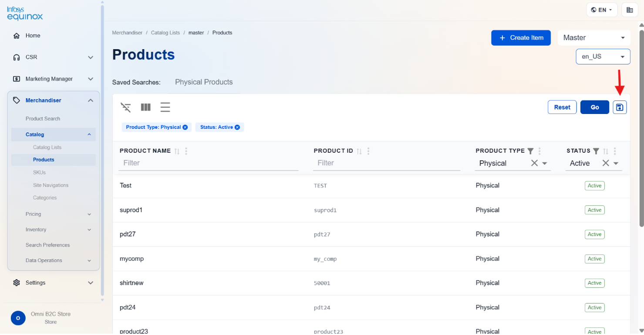Click the Reset button
Viewport: 644px width, 335px height.
click(562, 107)
